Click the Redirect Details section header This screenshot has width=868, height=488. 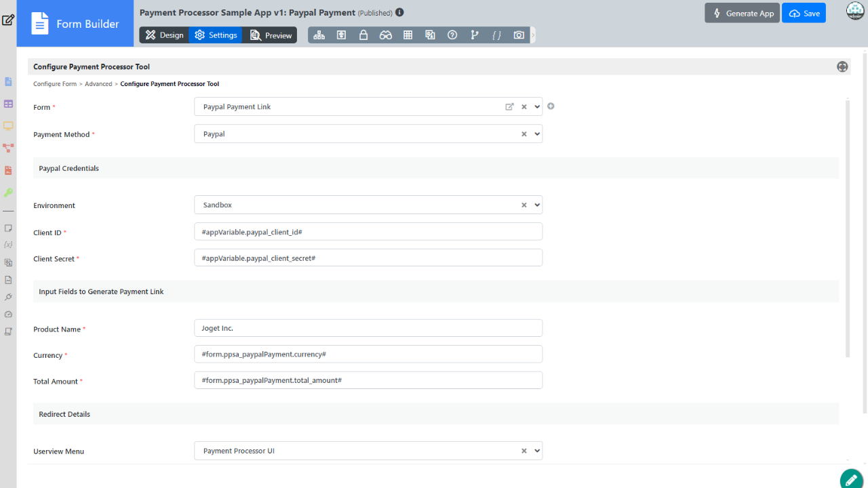click(436, 414)
